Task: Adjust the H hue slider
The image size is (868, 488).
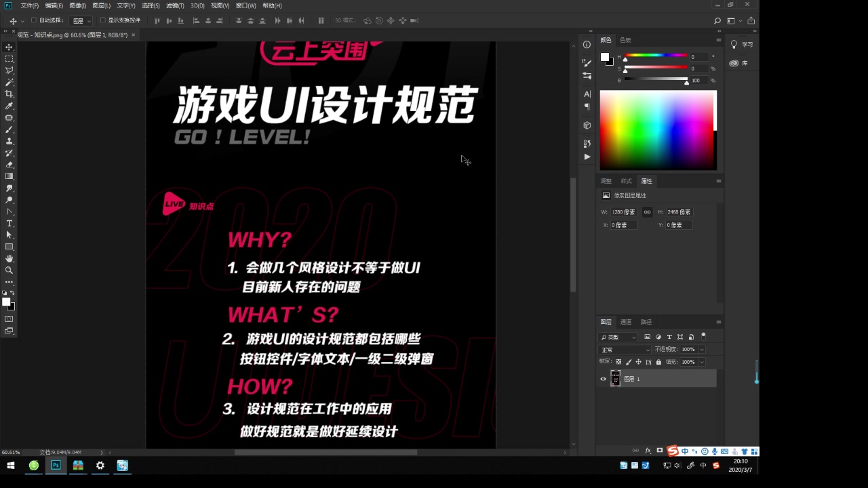Action: tap(656, 57)
